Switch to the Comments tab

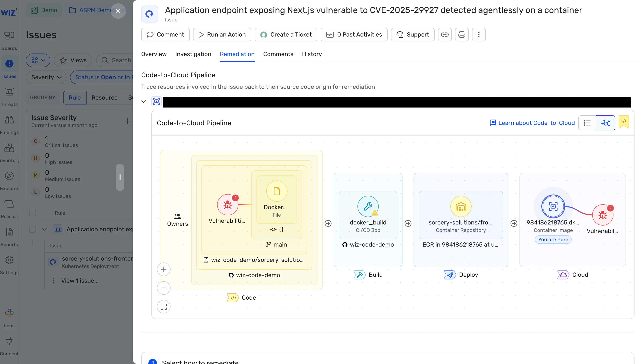pyautogui.click(x=278, y=54)
